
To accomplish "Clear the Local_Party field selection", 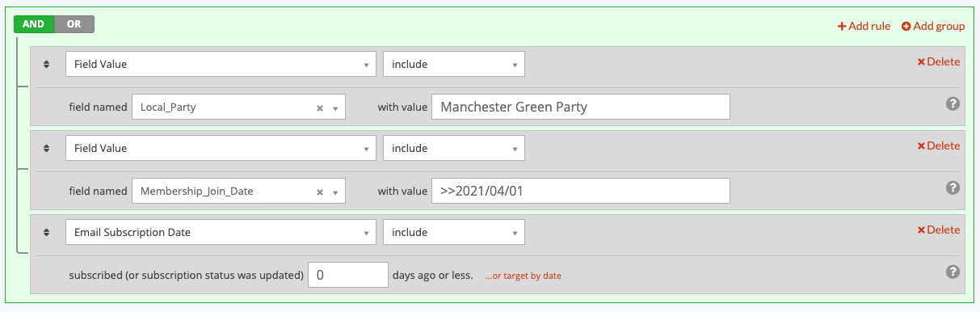I will [320, 108].
